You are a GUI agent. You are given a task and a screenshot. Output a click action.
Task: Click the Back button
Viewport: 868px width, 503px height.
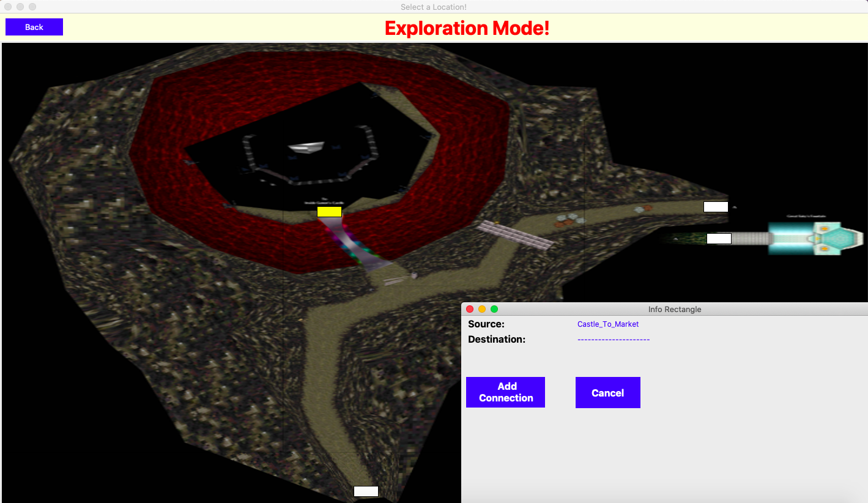(x=34, y=27)
